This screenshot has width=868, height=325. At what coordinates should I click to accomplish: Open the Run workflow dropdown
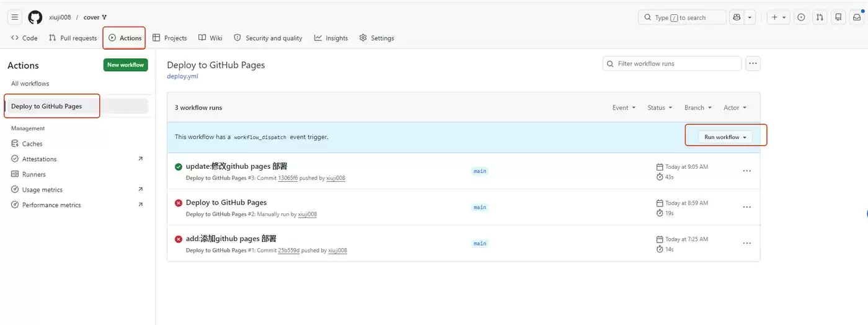725,137
